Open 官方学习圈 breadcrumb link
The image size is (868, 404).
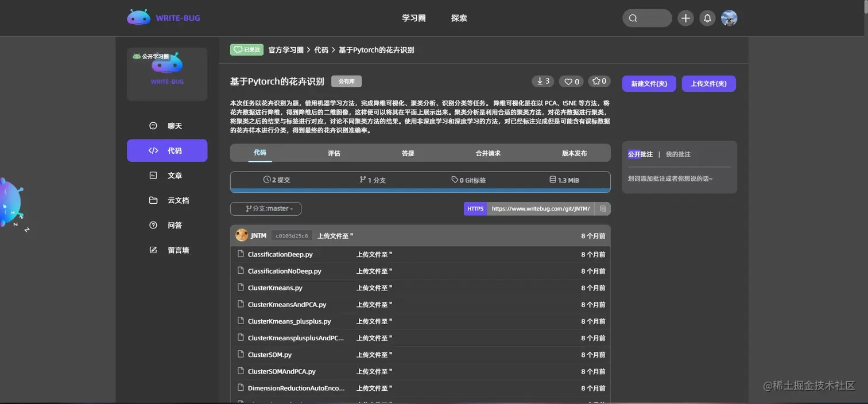(x=286, y=50)
